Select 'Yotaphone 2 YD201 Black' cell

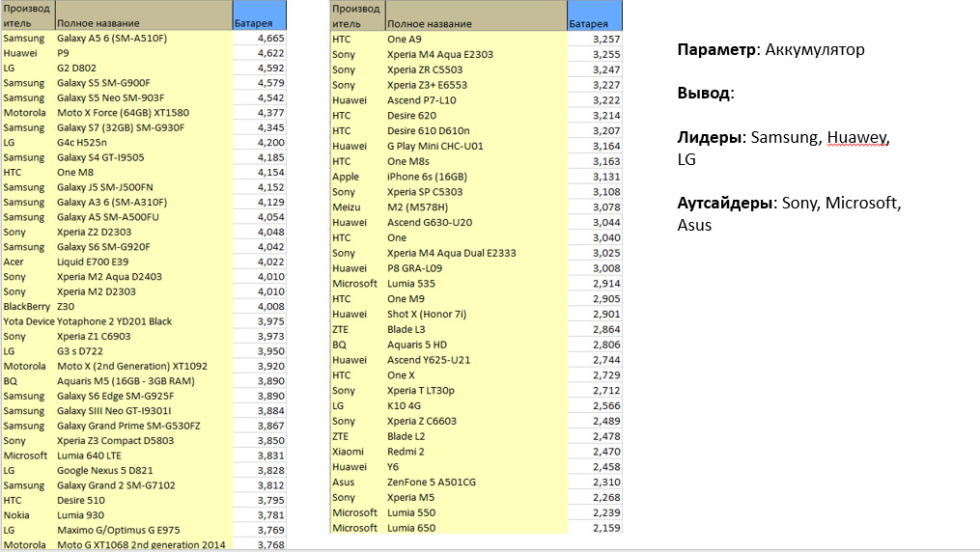click(x=144, y=321)
